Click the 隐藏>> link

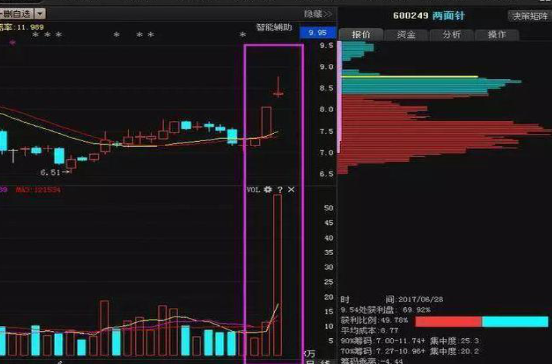(318, 14)
